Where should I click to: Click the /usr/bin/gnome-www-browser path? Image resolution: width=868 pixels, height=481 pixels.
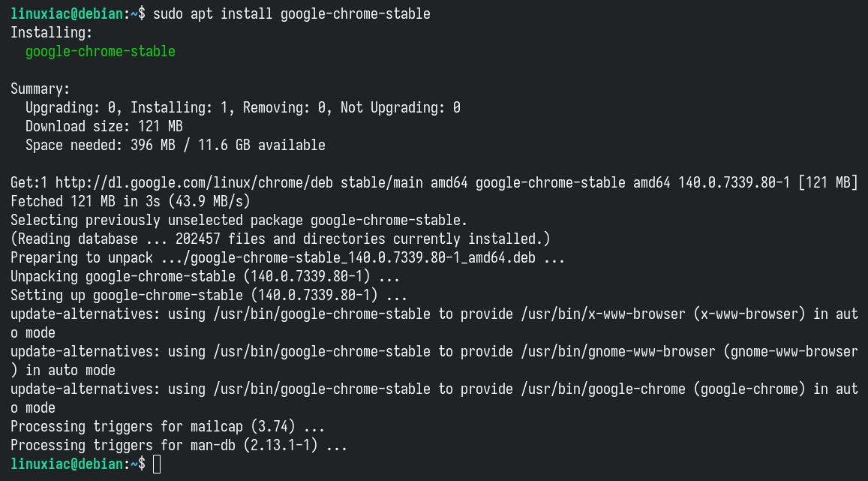[617, 351]
